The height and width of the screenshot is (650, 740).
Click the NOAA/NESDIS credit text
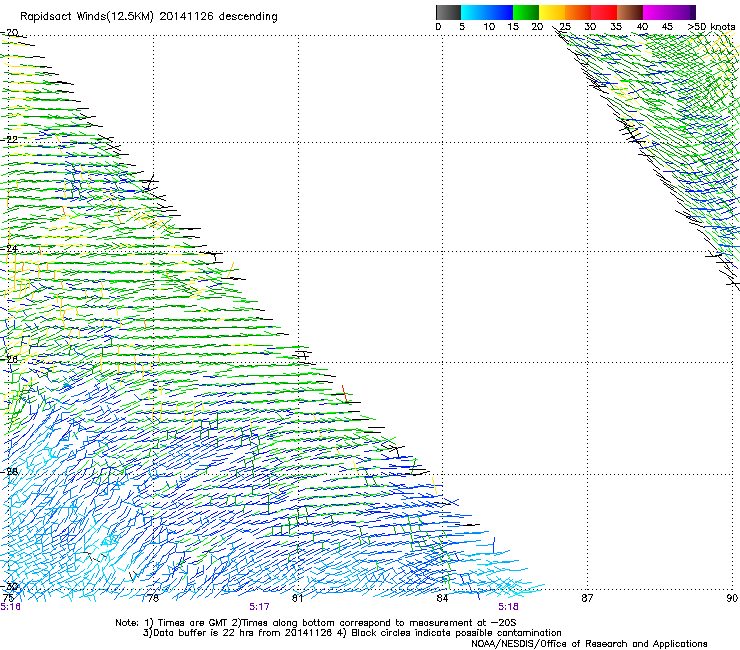tap(589, 644)
